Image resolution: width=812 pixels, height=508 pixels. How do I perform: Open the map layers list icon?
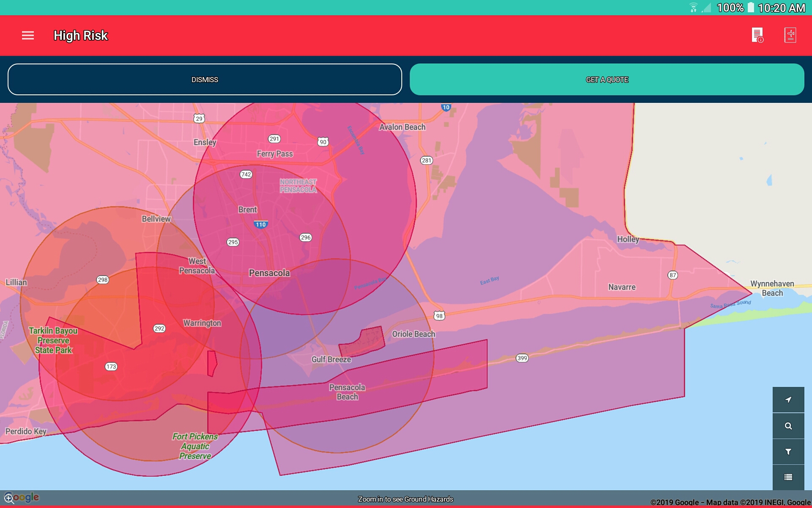click(788, 478)
